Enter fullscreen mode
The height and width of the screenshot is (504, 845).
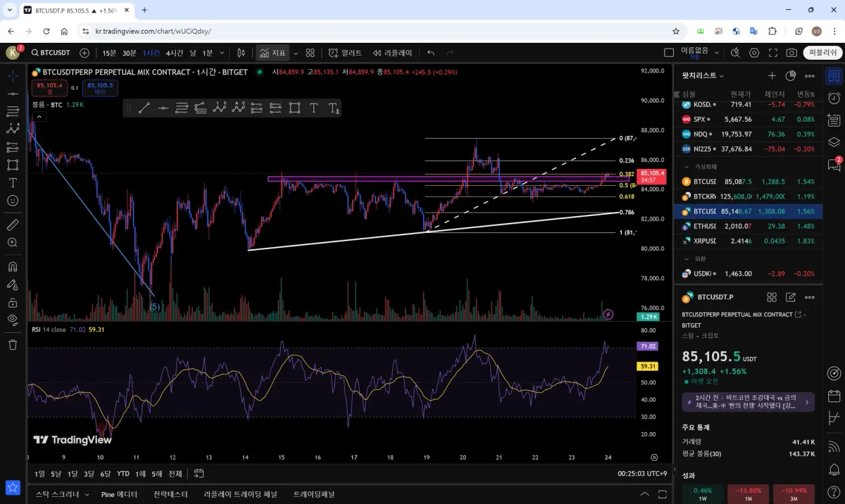click(x=773, y=53)
